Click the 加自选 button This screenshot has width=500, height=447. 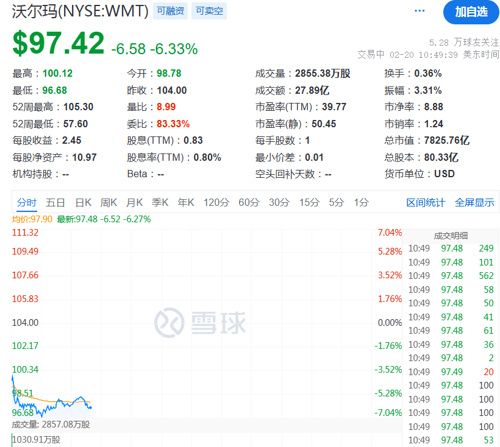[x=471, y=12]
